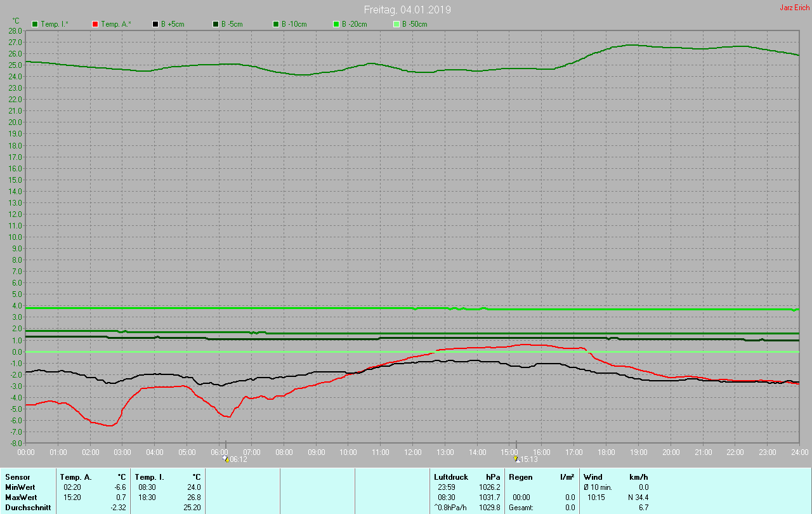
Task: Click the chart title Freitag, 04.01.2019
Action: coord(407,10)
